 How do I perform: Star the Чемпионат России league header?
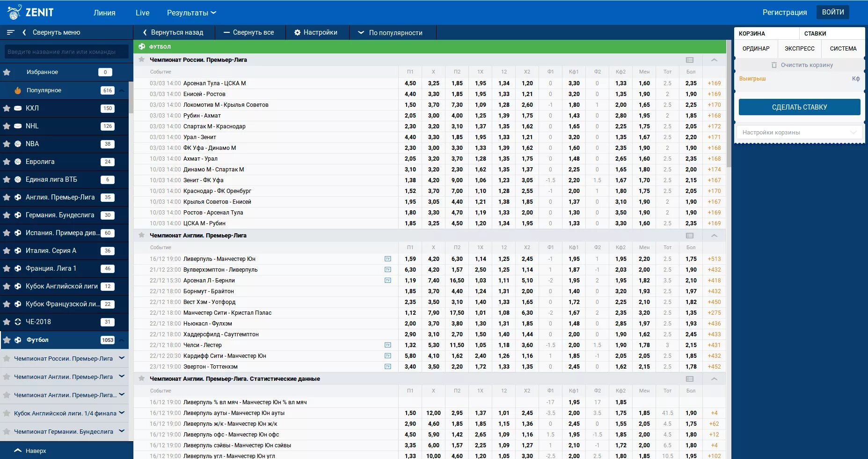[x=141, y=59]
